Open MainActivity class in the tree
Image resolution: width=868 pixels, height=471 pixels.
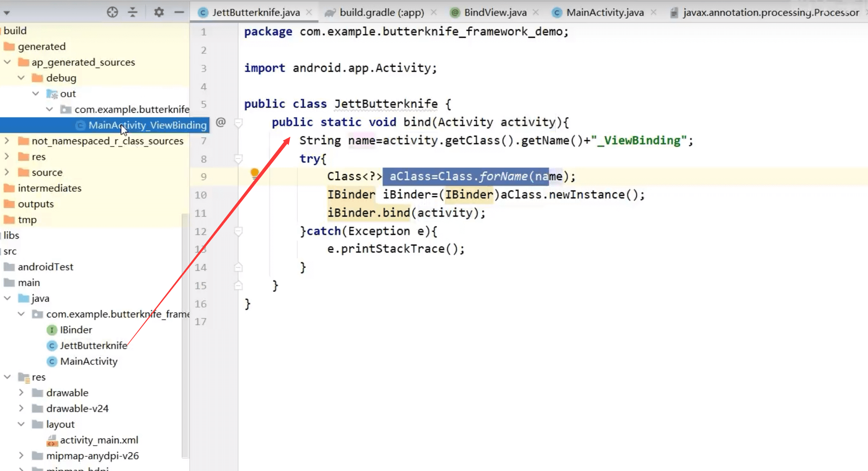point(89,361)
